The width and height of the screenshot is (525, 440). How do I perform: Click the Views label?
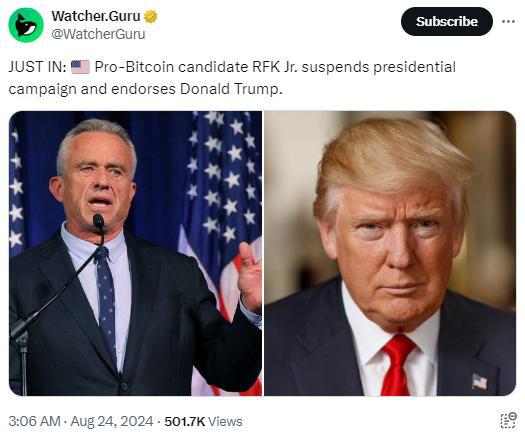[x=225, y=421]
